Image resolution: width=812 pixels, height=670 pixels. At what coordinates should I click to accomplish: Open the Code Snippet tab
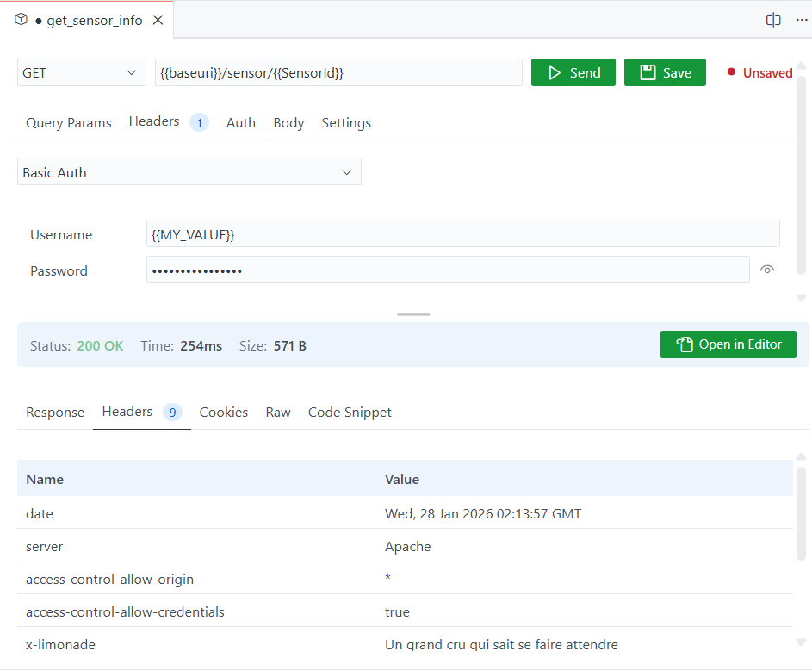(349, 412)
